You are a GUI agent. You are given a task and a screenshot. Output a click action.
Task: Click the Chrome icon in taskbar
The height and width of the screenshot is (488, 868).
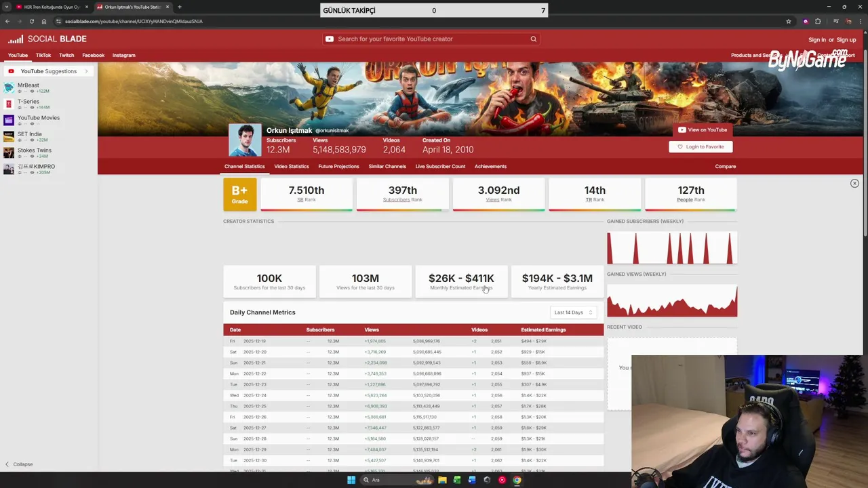[517, 480]
